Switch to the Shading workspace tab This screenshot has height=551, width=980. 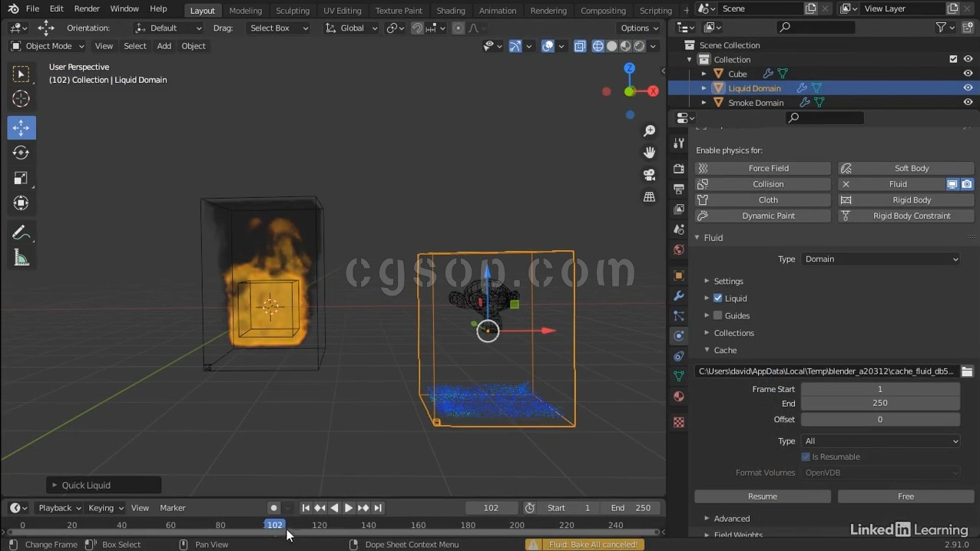click(x=450, y=10)
